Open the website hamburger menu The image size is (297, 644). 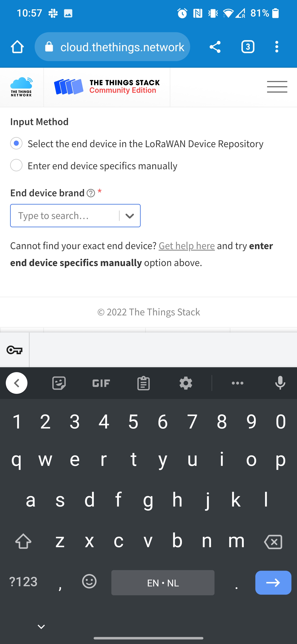pos(277,87)
